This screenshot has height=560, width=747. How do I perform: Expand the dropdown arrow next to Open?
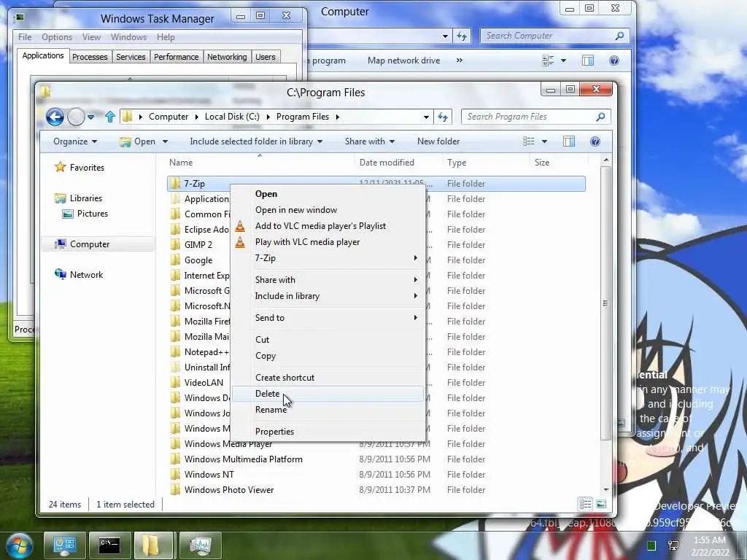coord(165,141)
